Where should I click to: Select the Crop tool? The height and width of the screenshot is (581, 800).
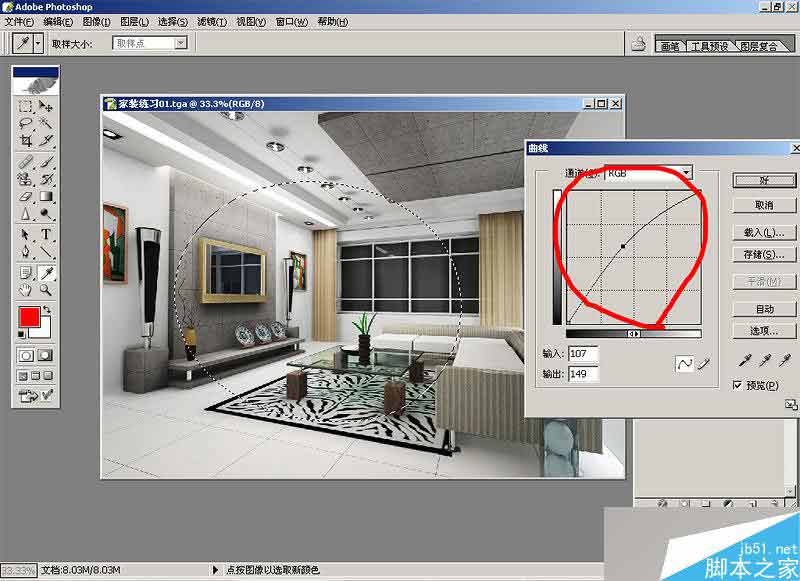26,140
